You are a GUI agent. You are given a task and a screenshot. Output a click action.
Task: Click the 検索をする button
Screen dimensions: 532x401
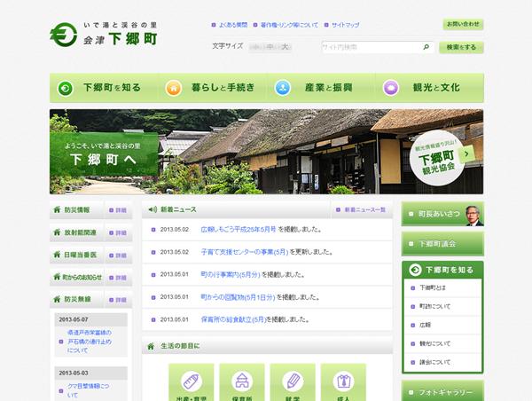(461, 47)
